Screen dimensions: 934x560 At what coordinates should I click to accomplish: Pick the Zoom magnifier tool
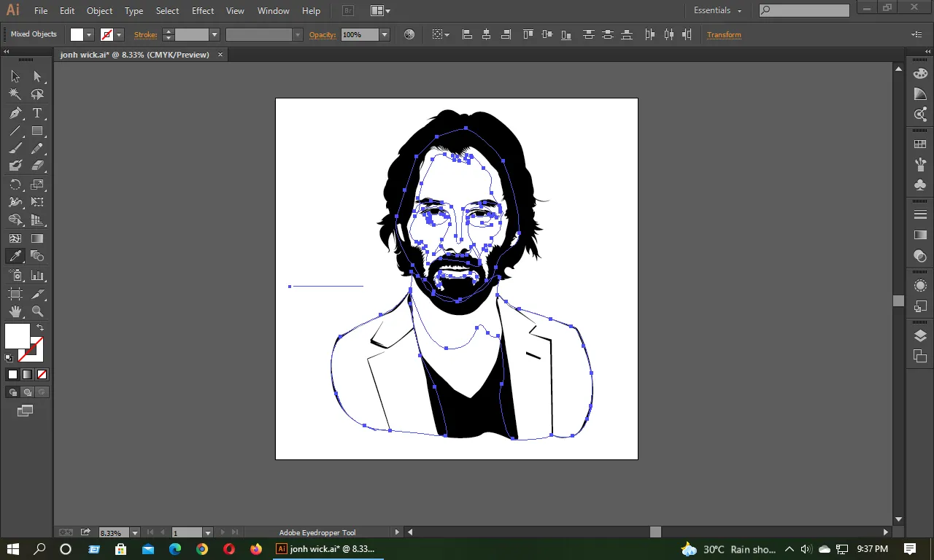(37, 311)
